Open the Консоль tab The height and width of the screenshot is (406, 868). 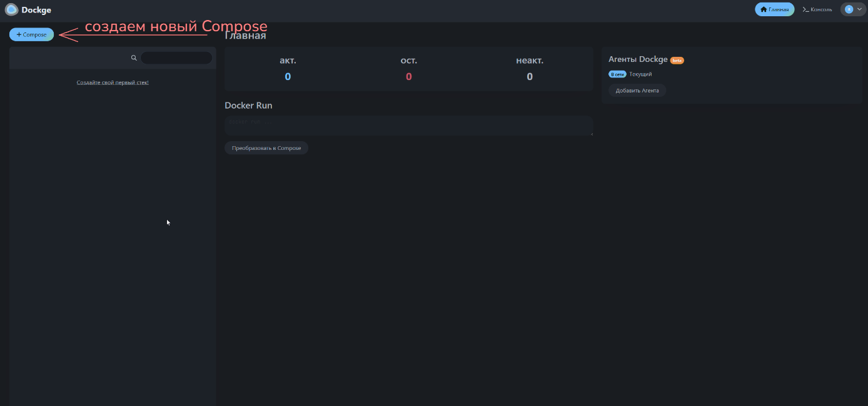pyautogui.click(x=817, y=9)
